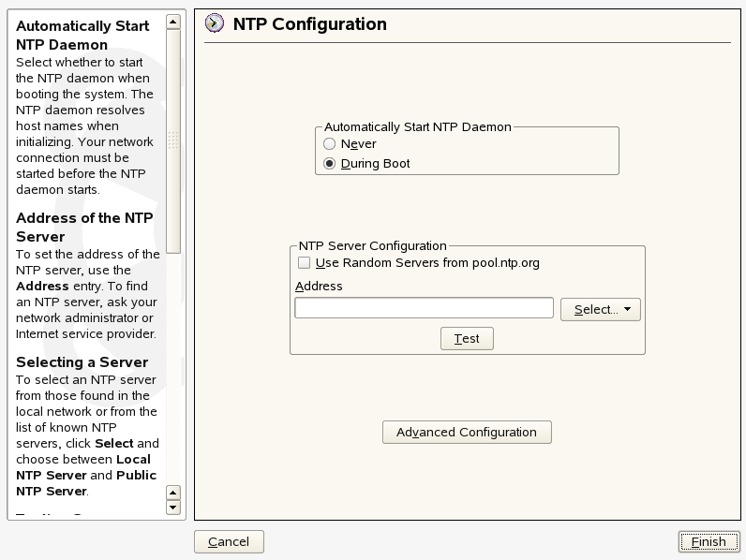Enable Use Random Servers from pool.ntp.org

(x=304, y=263)
